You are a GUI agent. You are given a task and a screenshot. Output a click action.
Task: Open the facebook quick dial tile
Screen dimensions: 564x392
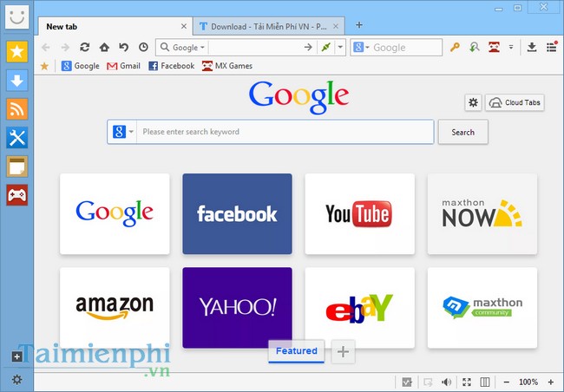pos(238,214)
